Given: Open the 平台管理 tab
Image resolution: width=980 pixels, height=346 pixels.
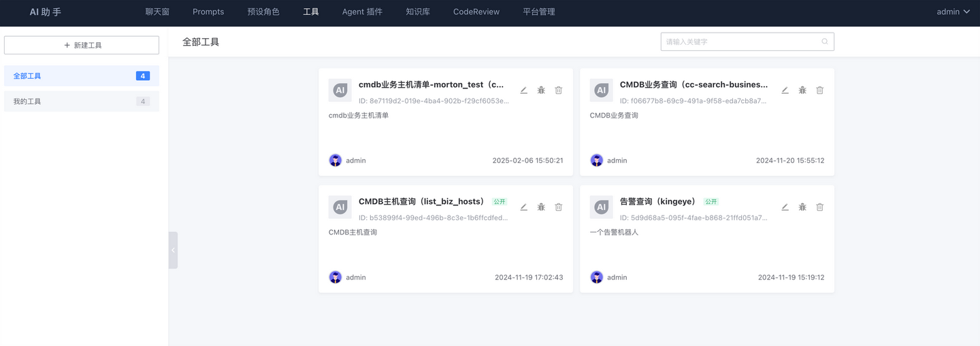Looking at the screenshot, I should pyautogui.click(x=539, y=12).
